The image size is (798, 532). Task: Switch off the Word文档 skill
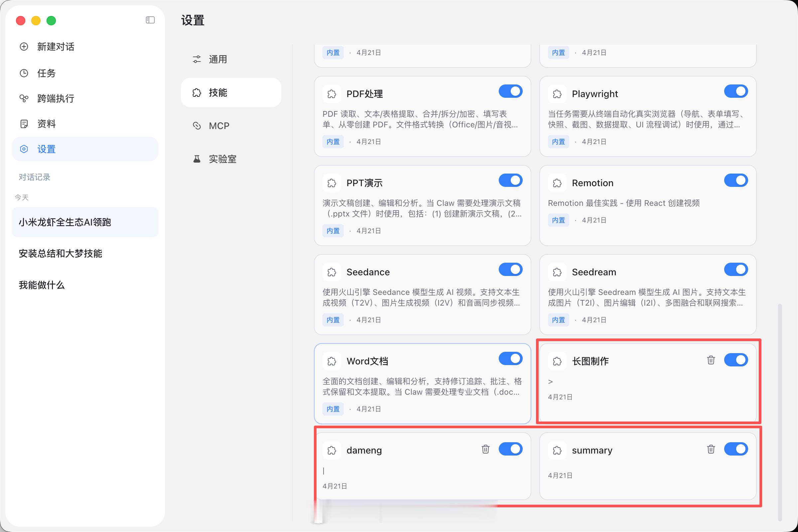click(510, 359)
